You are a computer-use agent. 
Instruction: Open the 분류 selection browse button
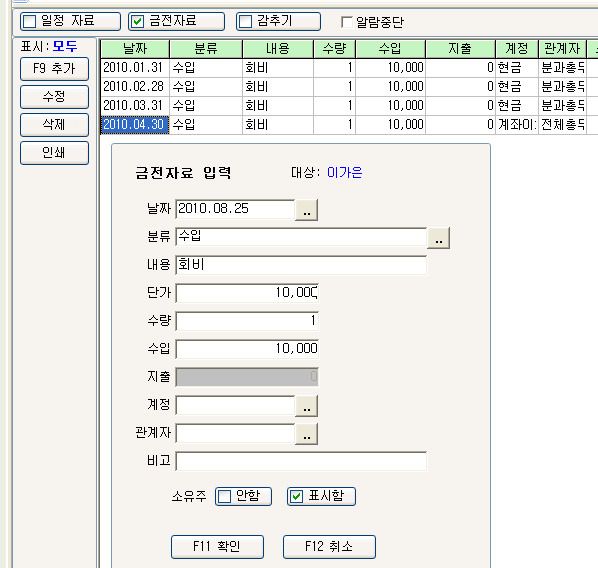[x=438, y=238]
